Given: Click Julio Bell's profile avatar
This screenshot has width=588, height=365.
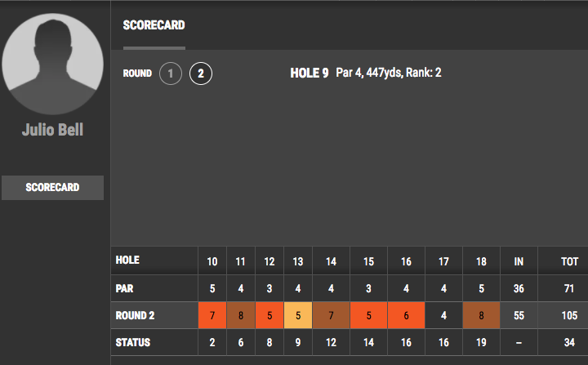Looking at the screenshot, I should pos(52,64).
